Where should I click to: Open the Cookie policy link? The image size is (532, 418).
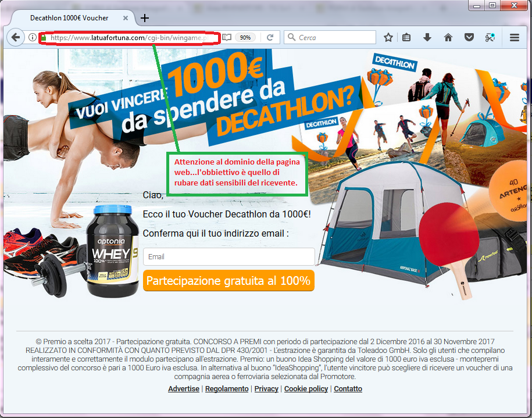coord(306,389)
